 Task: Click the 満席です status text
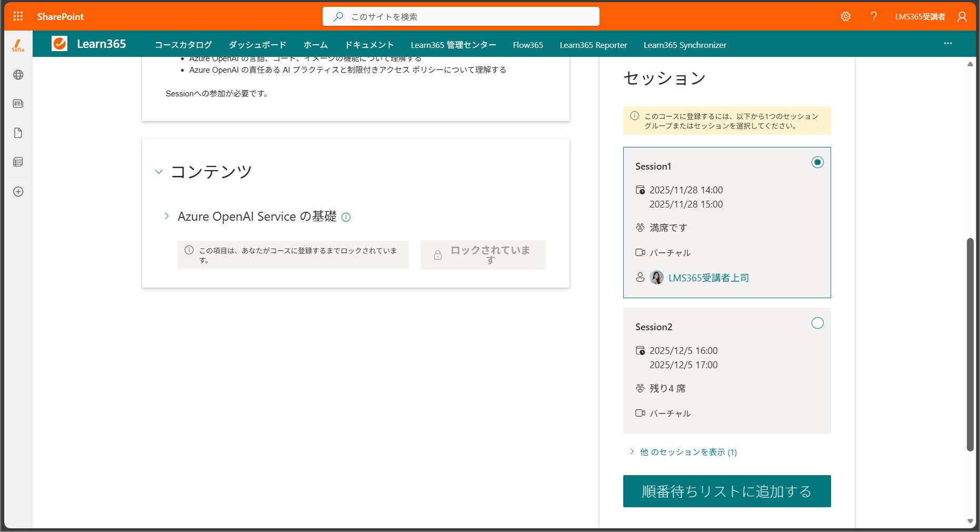[668, 228]
